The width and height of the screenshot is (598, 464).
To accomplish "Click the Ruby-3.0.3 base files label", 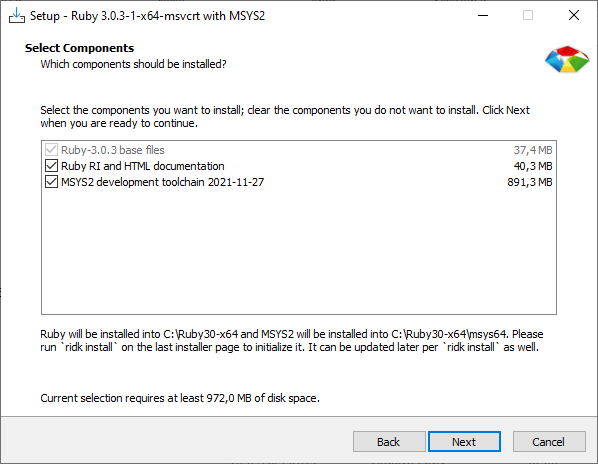I will 113,150.
